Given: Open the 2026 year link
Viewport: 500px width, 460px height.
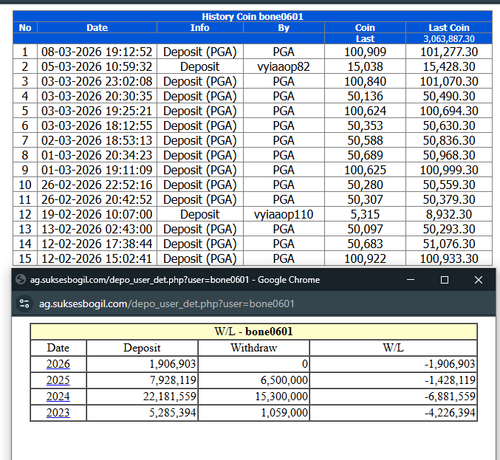Looking at the screenshot, I should [x=58, y=364].
